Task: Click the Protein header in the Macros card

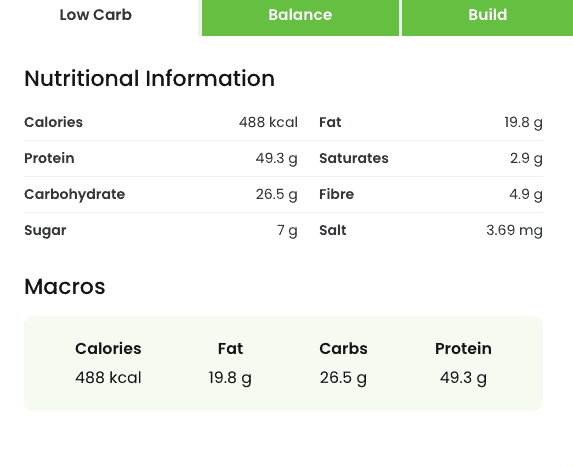Action: (463, 348)
